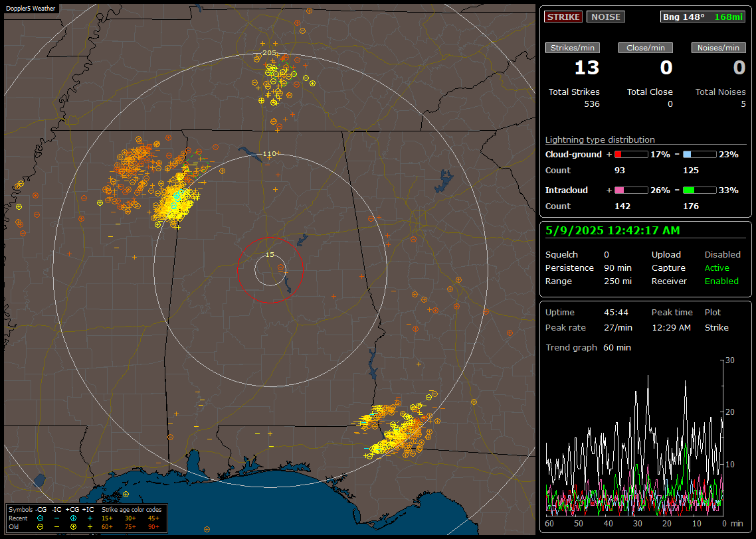The height and width of the screenshot is (539, 756).
Task: Click the positive Cloud-ground count 93
Action: click(620, 171)
